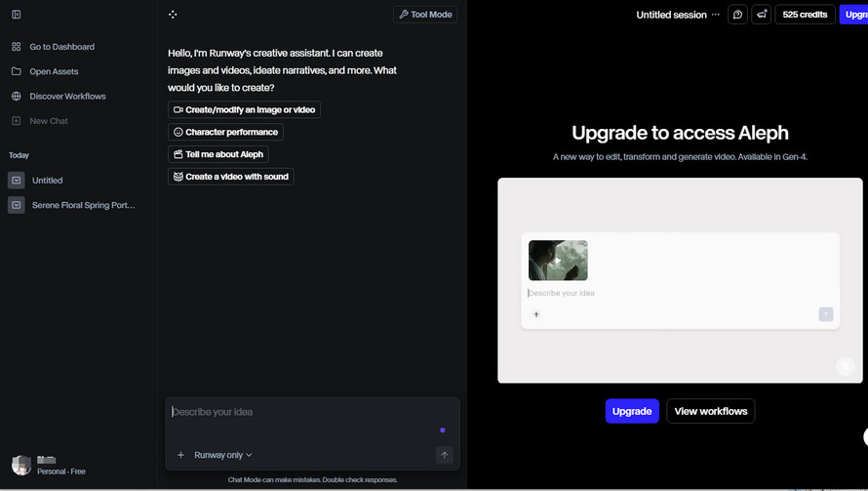Click the user avatar picture
This screenshot has height=491, width=868.
[21, 466]
